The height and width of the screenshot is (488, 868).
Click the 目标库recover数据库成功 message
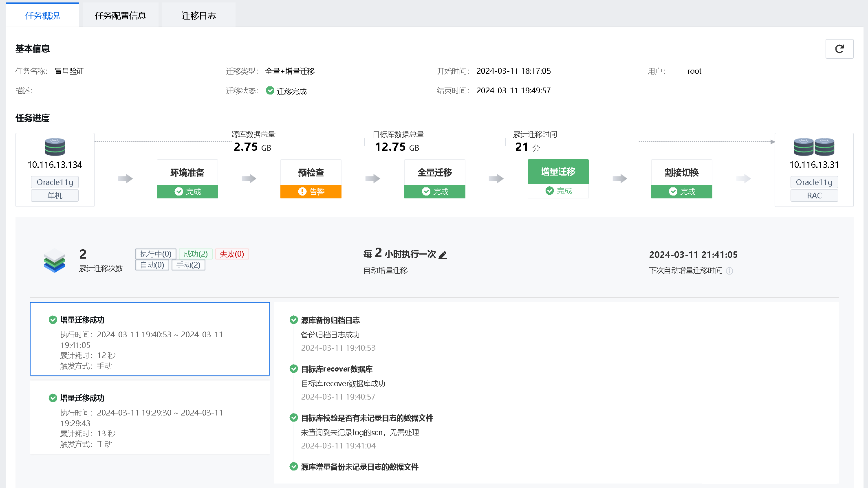point(343,384)
